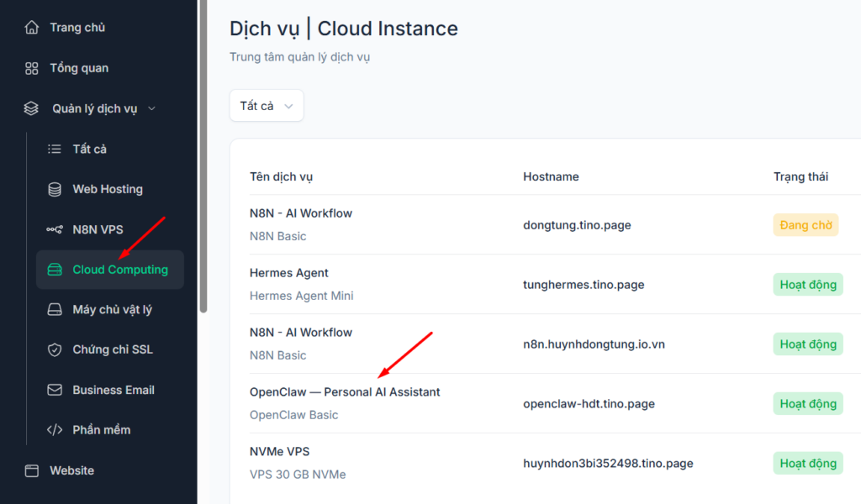861x504 pixels.
Task: Click the Trung tâm quản lý dịch vụ subtitle
Action: [300, 57]
